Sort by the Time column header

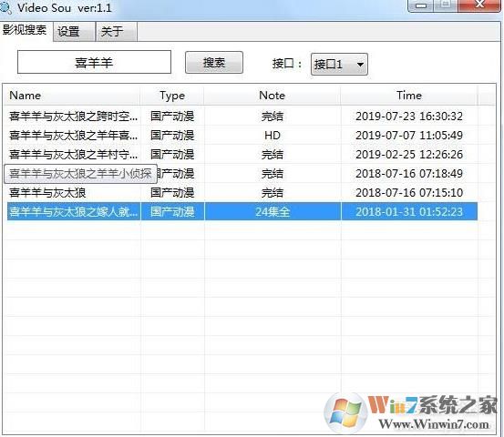point(409,96)
